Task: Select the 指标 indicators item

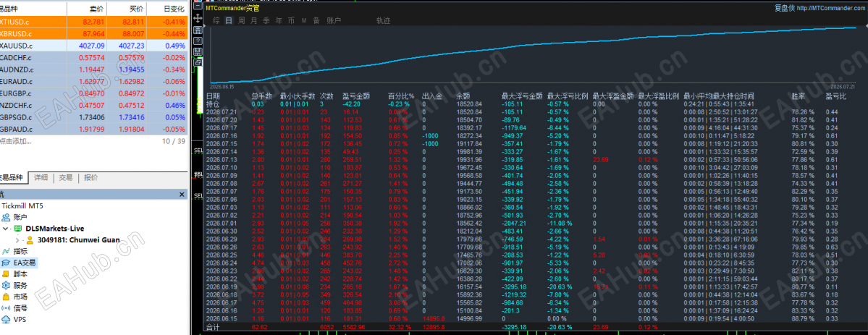Action: [x=14, y=251]
